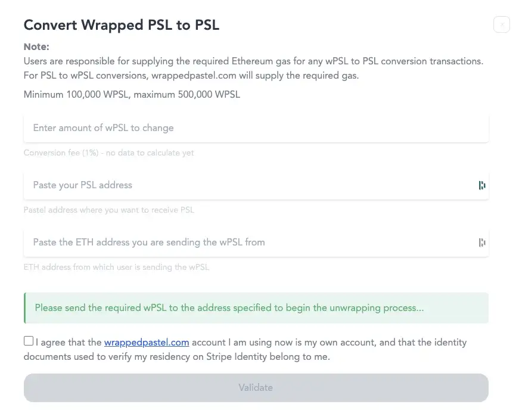This screenshot has width=519, height=420.
Task: Focus the wPSL amount input field
Action: 256,128
